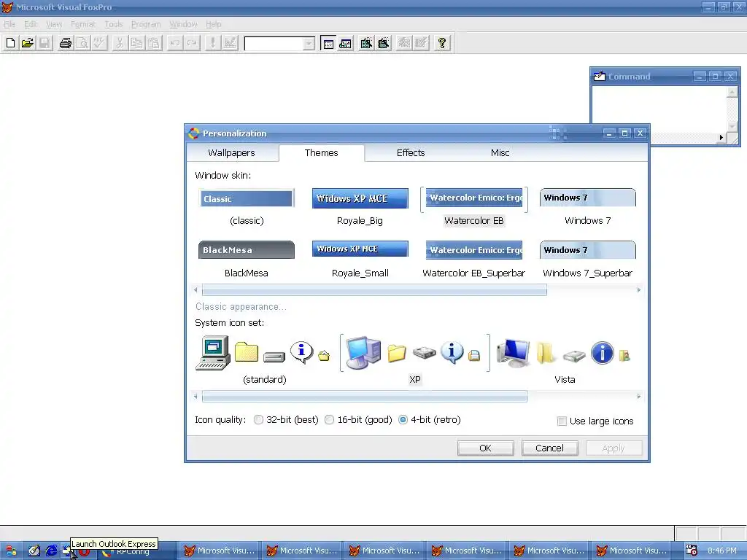Open the File menu in FoxPro
The height and width of the screenshot is (560, 747).
9,24
